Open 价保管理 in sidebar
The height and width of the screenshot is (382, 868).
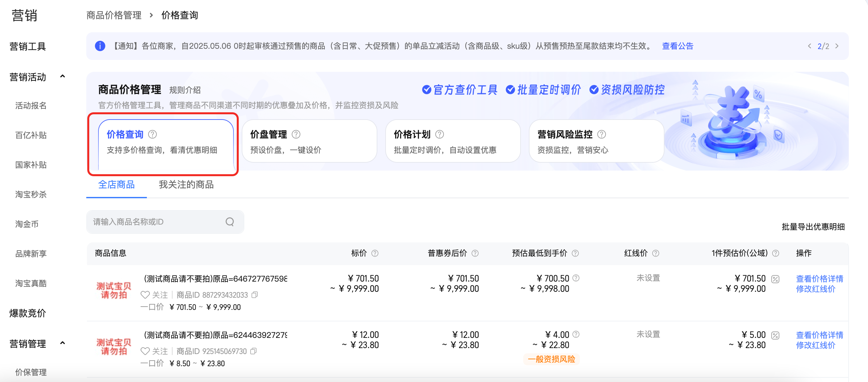[x=31, y=372]
